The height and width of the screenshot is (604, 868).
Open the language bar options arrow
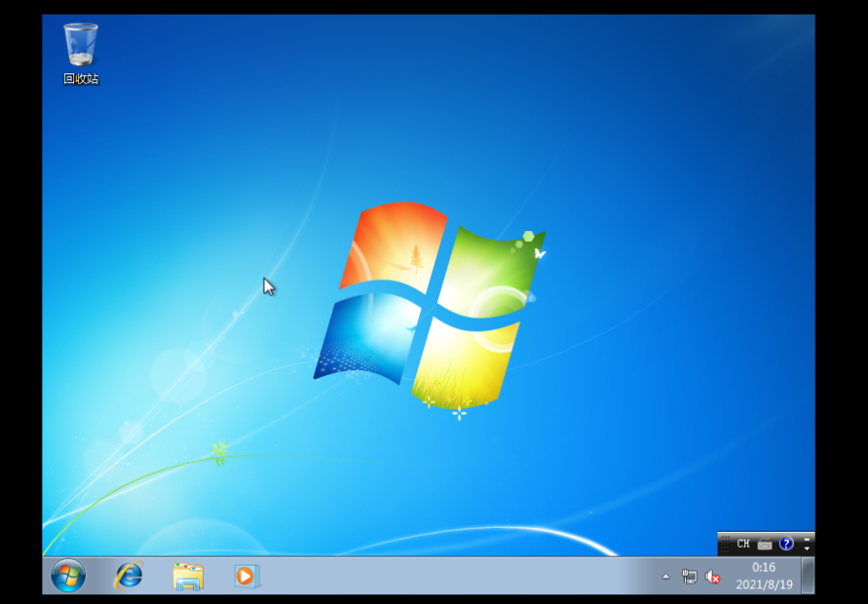[x=807, y=548]
